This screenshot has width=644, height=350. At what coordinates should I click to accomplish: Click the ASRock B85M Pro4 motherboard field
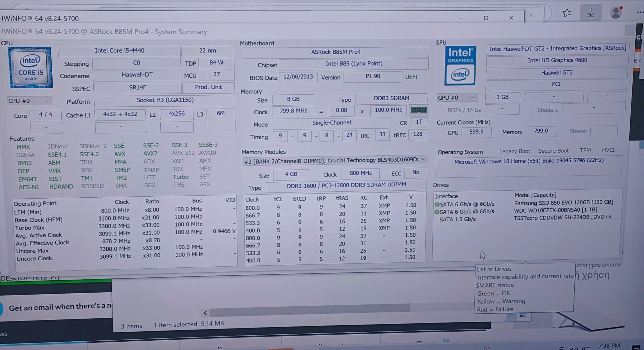(x=335, y=52)
